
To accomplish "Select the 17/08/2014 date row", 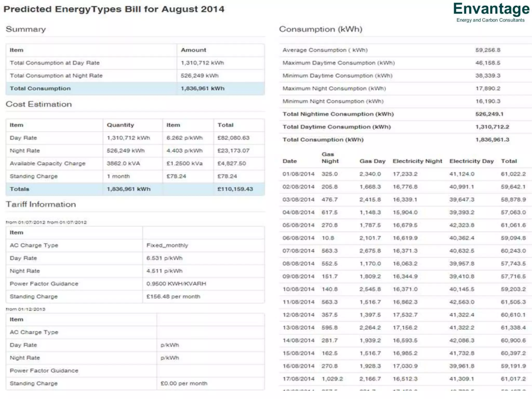I will pyautogui.click(x=298, y=379).
